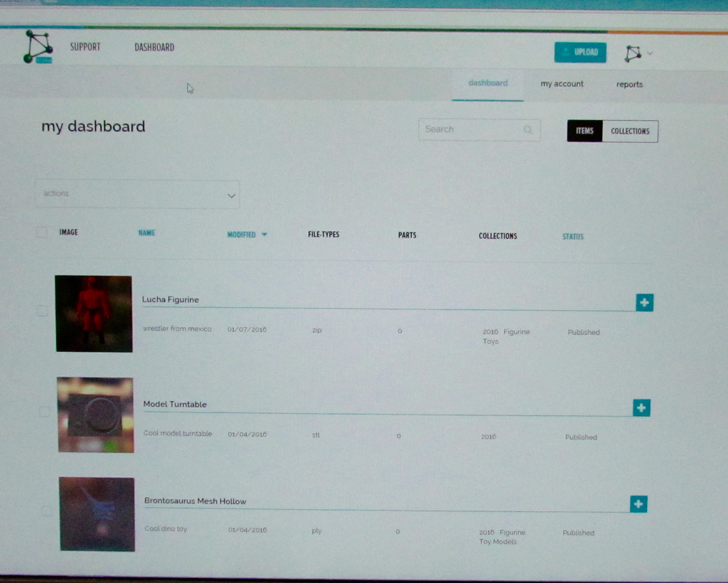Click into the Search field
728x583 pixels.
click(469, 129)
